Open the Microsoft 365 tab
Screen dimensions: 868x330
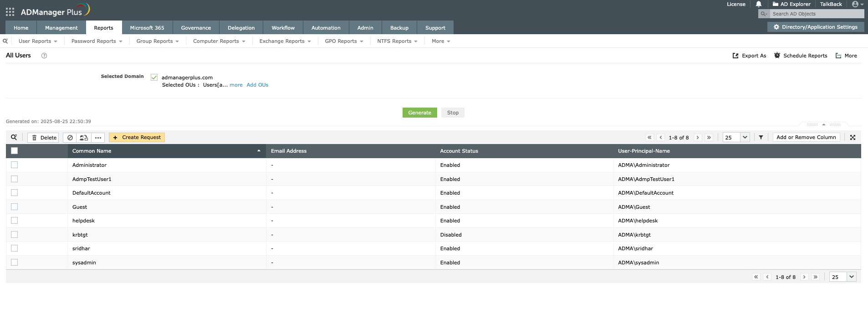[147, 28]
